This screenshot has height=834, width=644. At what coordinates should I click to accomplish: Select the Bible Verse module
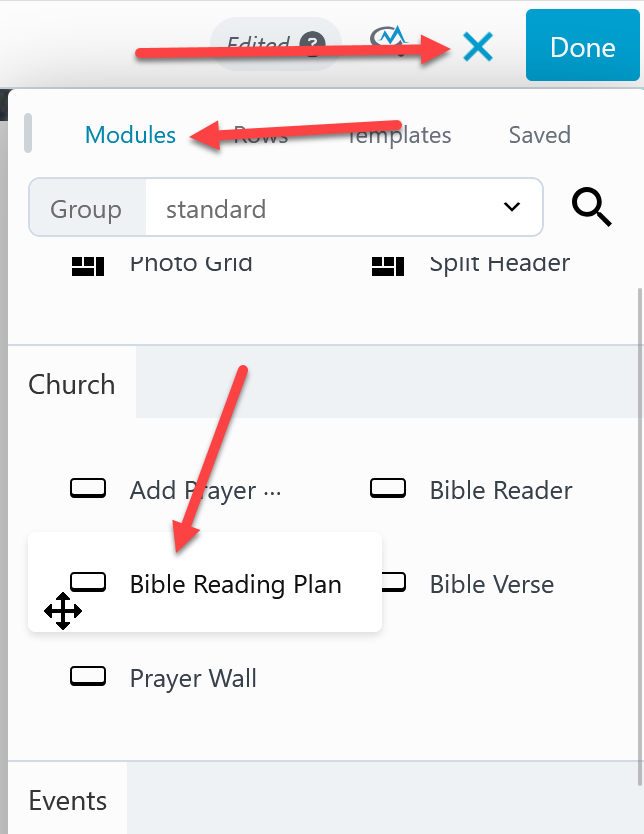click(491, 584)
